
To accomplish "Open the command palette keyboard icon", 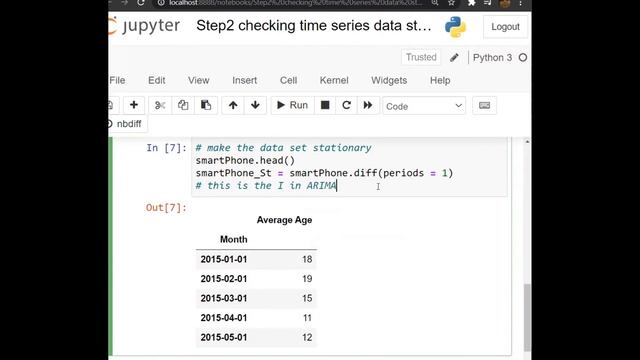I will (x=484, y=105).
